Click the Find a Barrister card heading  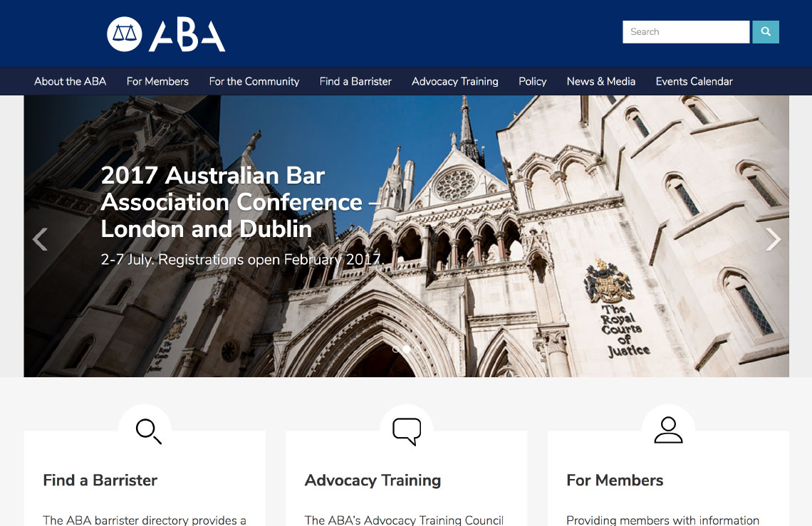pos(100,480)
